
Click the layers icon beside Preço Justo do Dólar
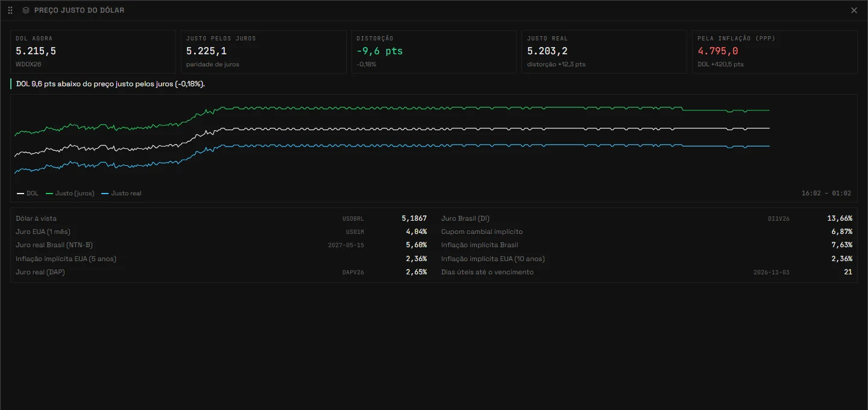(26, 10)
